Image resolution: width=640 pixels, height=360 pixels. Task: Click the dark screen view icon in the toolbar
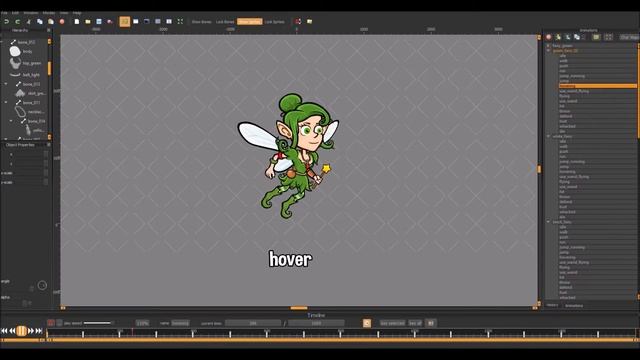(147, 21)
